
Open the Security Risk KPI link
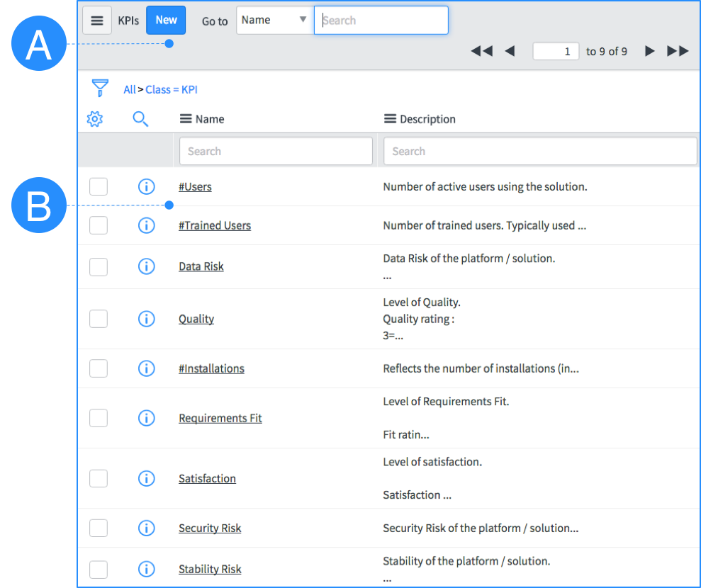click(x=210, y=528)
